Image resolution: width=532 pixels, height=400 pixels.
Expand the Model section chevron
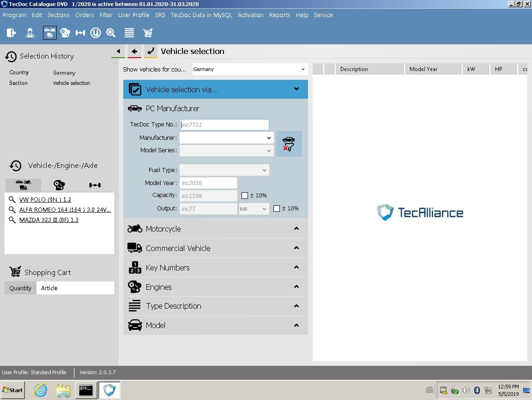(296, 325)
